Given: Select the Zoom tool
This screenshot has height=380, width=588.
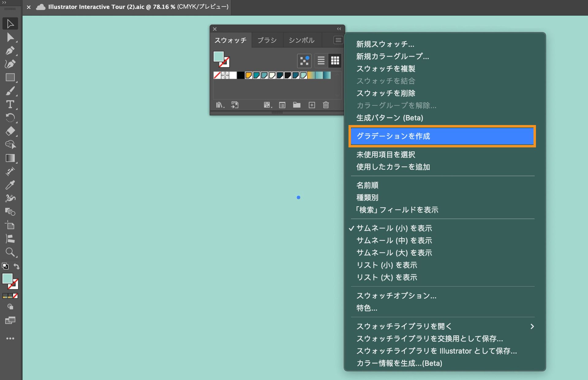Looking at the screenshot, I should (x=10, y=252).
